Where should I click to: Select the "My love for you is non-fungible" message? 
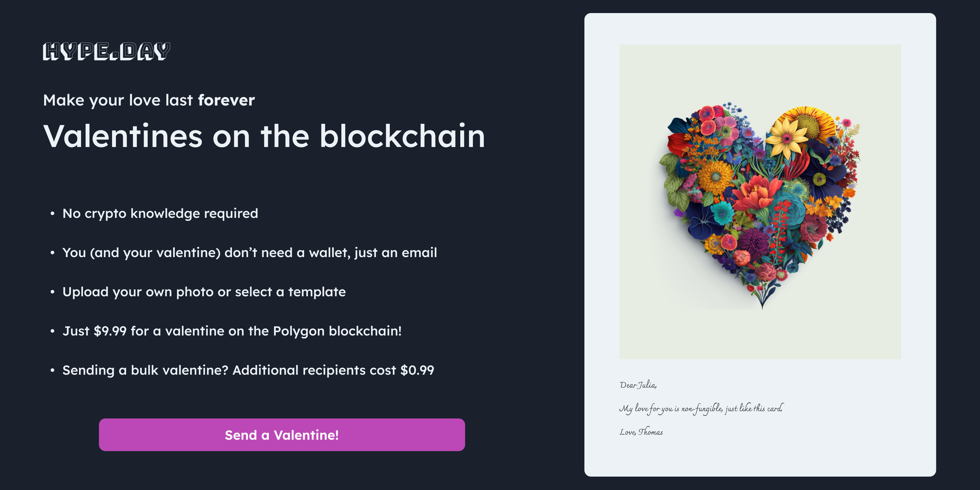tap(701, 409)
